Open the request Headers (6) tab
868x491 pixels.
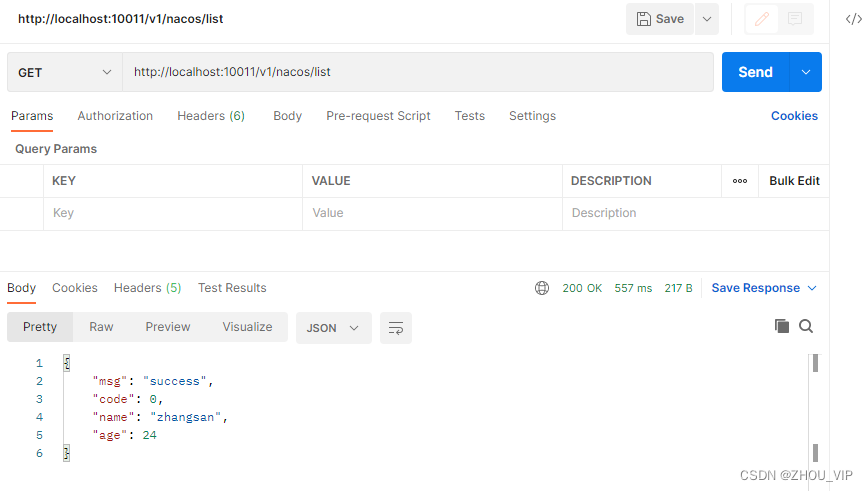pos(211,116)
